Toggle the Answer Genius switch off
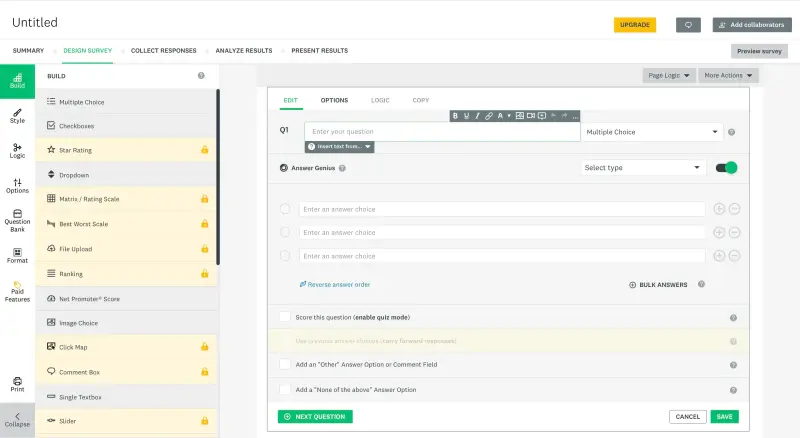800x438 pixels. (726, 167)
